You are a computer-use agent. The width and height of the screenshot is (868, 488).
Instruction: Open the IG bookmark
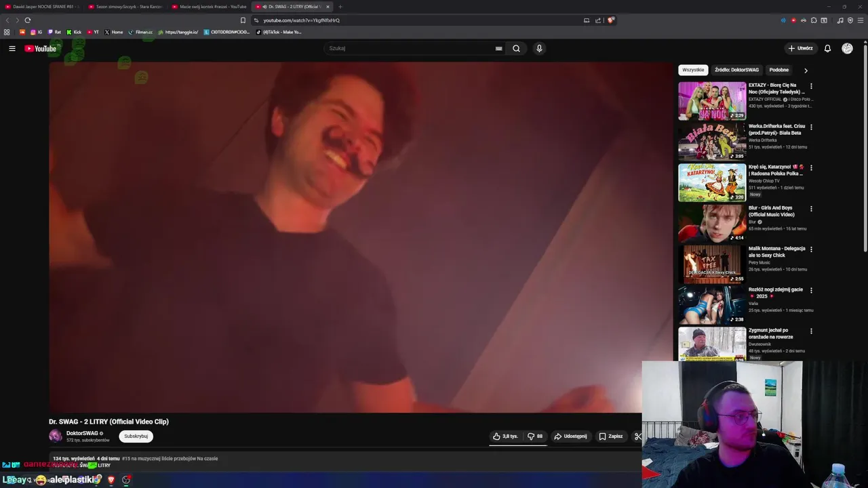pos(36,32)
